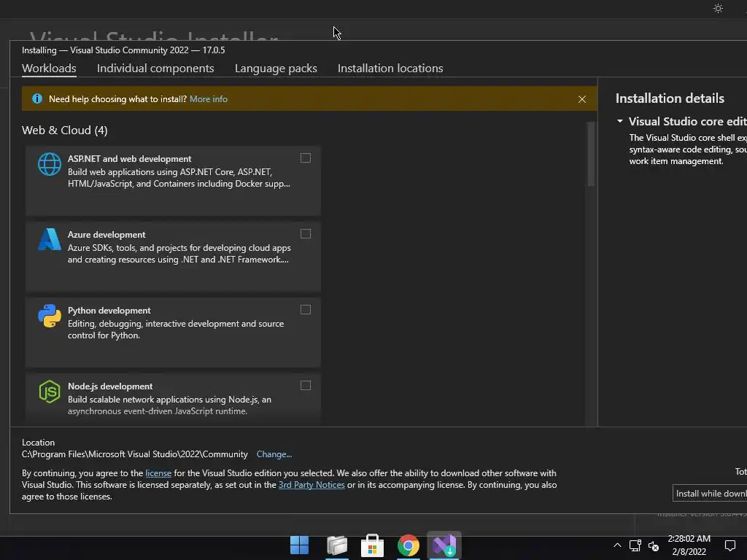Click the network icon in system tray
Viewport: 747px width, 560px height.
coord(635,545)
